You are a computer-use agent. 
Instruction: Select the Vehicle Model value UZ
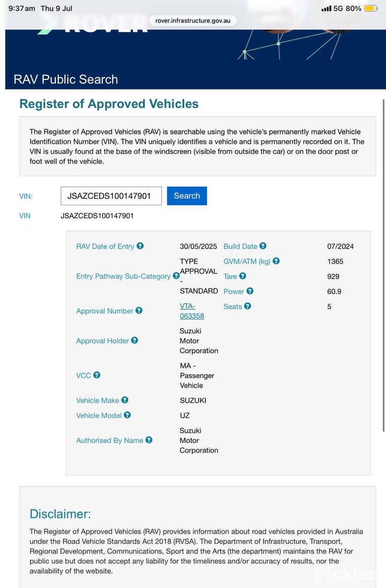[185, 415]
